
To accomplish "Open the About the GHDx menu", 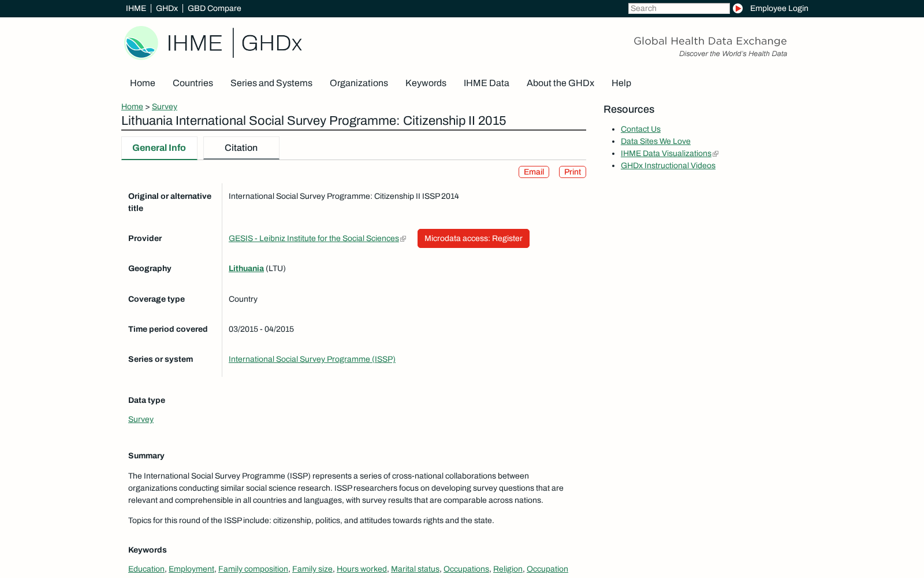I will [560, 83].
